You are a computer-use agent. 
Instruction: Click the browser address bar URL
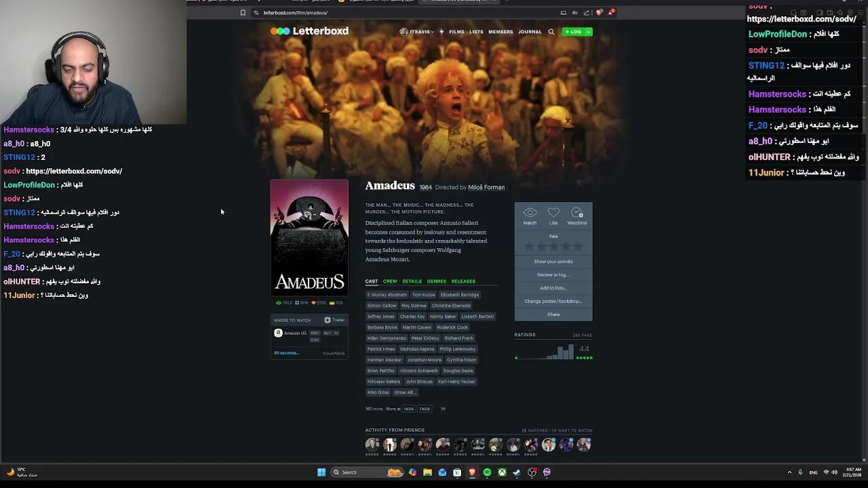click(296, 13)
